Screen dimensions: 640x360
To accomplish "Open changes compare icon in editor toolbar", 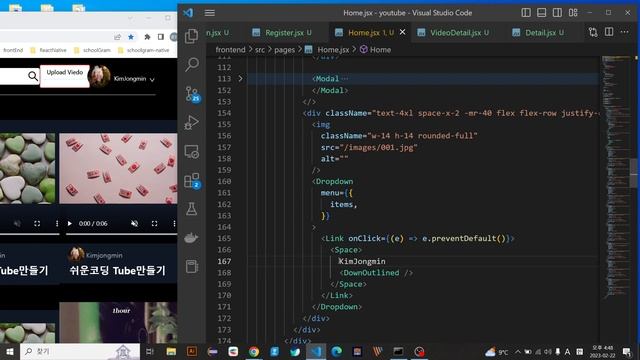I will [x=593, y=32].
